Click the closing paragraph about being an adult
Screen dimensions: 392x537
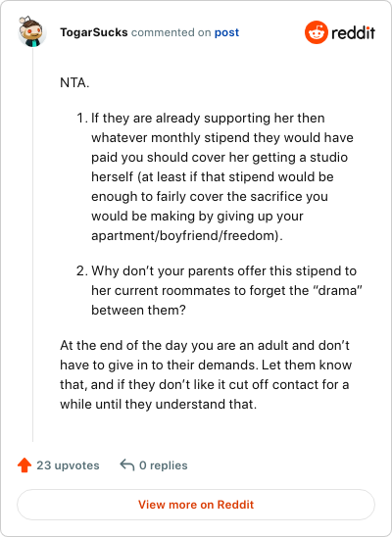pos(206,374)
